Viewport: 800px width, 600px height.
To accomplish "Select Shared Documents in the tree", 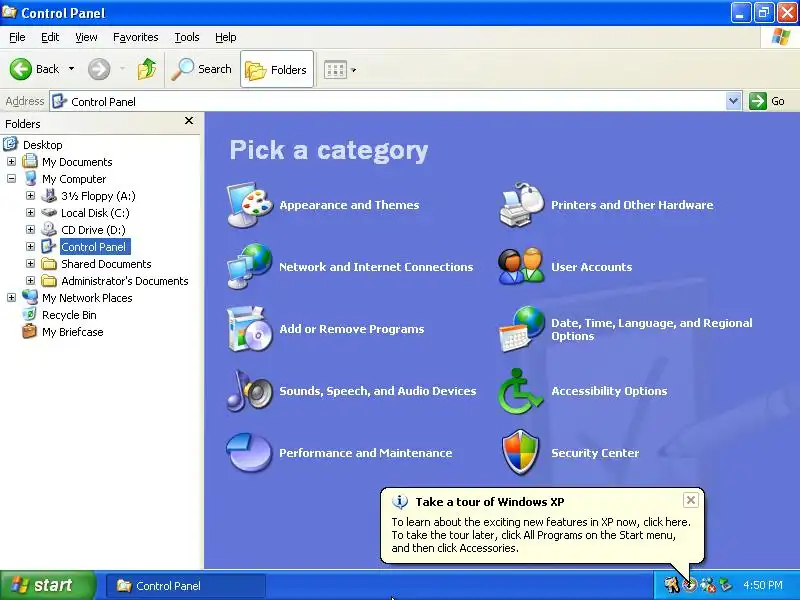I will [106, 264].
